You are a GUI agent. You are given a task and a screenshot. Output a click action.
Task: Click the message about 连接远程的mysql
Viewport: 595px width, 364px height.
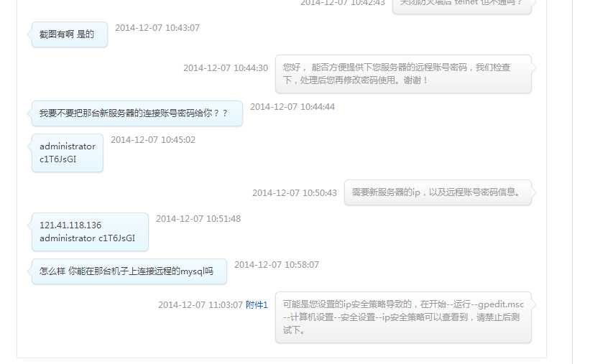coord(129,271)
